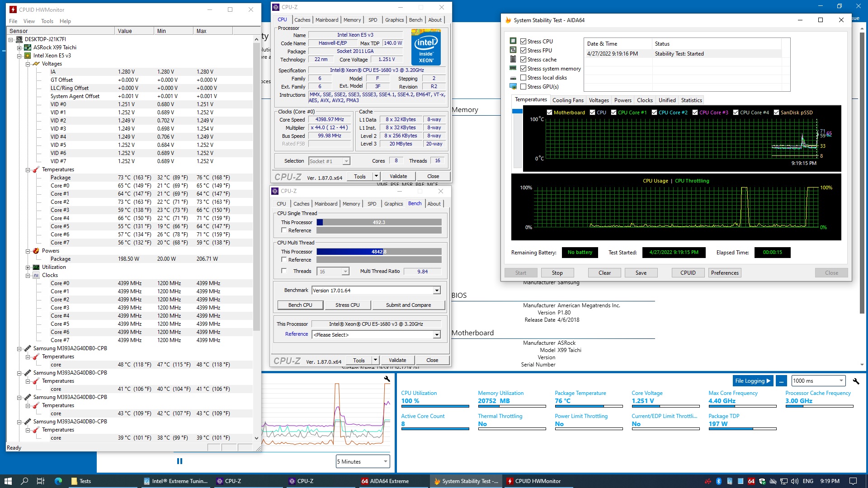Switch to the Cooling Fans tab
Viewport: 868px width, 488px height.
[x=568, y=100]
